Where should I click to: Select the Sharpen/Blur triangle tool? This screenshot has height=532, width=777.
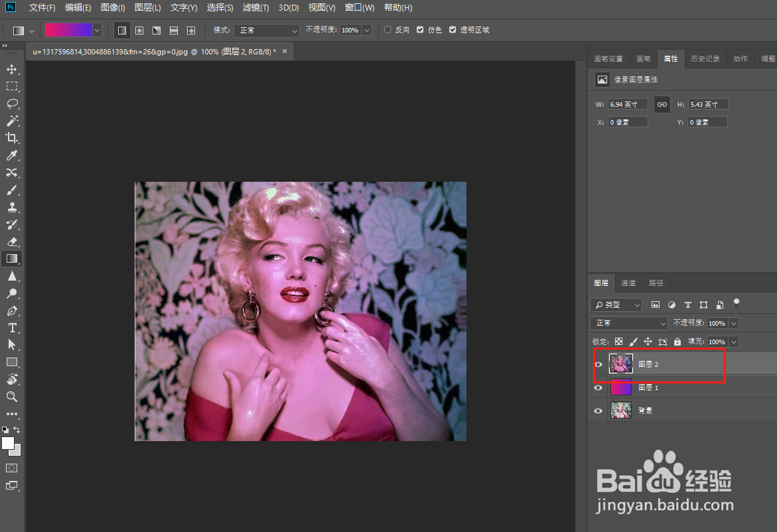[12, 277]
